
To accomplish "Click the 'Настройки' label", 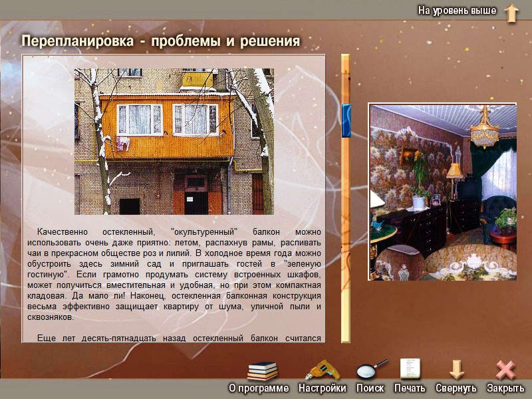I will 322,388.
